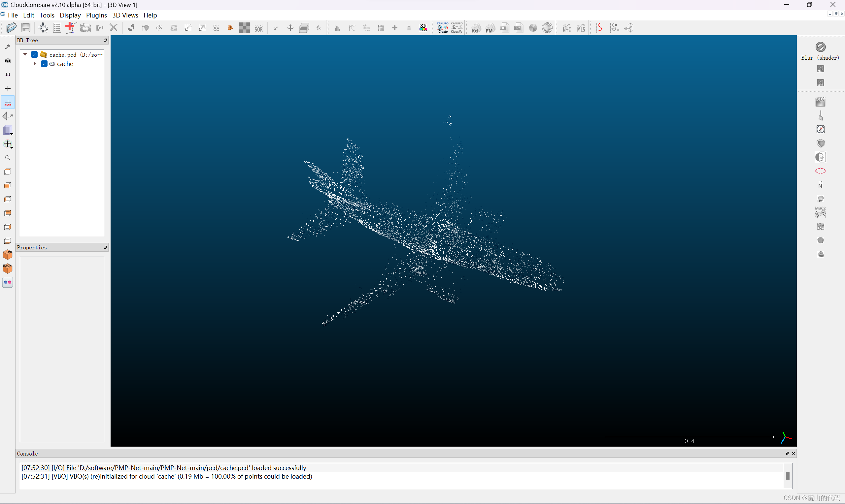
Task: Float the DB Tree panel
Action: click(x=105, y=40)
